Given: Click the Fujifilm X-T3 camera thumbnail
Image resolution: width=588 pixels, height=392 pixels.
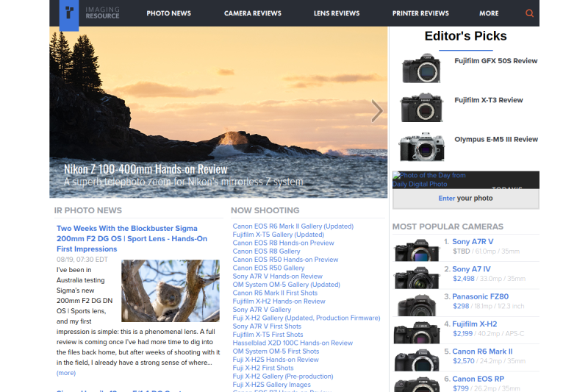Looking at the screenshot, I should pos(422,107).
